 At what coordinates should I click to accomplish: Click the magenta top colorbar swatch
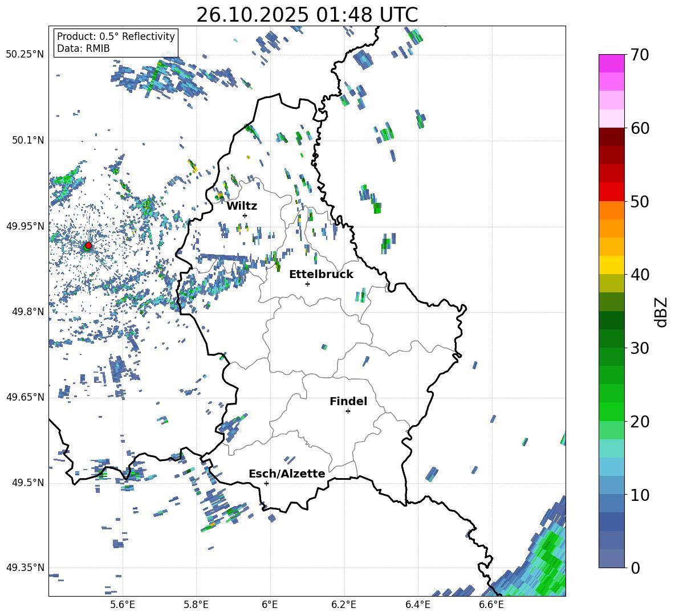click(612, 63)
